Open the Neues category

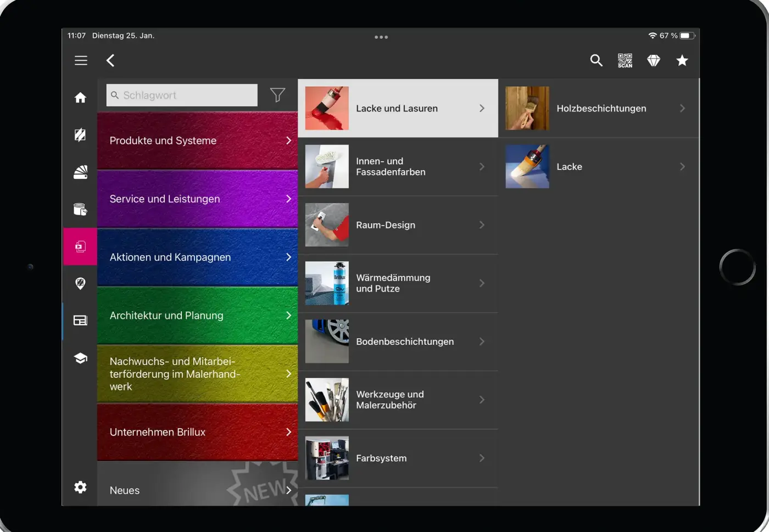pos(197,484)
